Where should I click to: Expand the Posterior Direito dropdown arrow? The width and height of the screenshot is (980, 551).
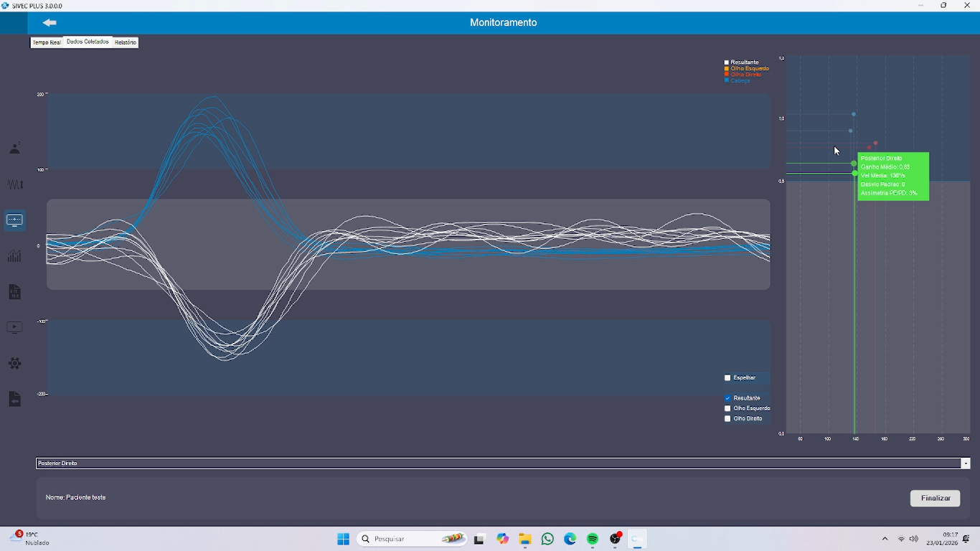coord(966,463)
